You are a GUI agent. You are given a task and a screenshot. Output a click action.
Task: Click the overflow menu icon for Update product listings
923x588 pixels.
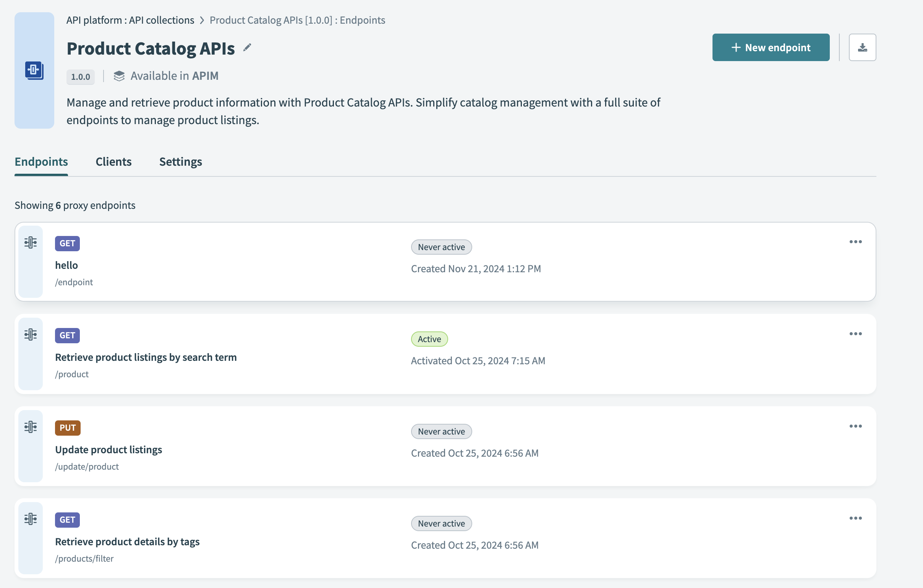(x=855, y=426)
